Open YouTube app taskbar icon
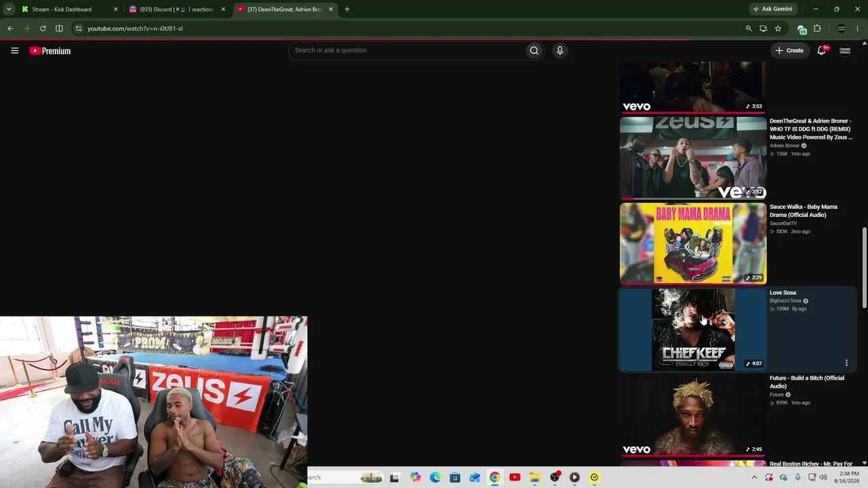868x488 pixels. click(515, 477)
